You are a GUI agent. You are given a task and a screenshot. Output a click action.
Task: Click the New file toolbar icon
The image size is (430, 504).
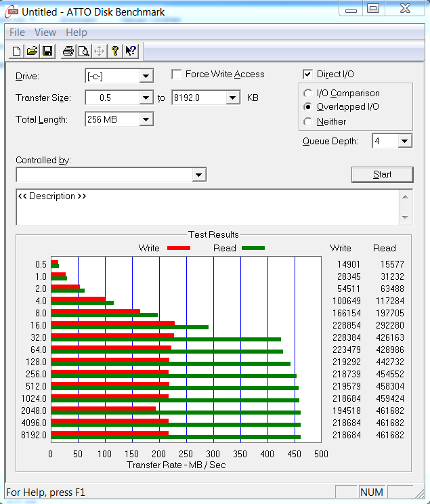point(16,51)
